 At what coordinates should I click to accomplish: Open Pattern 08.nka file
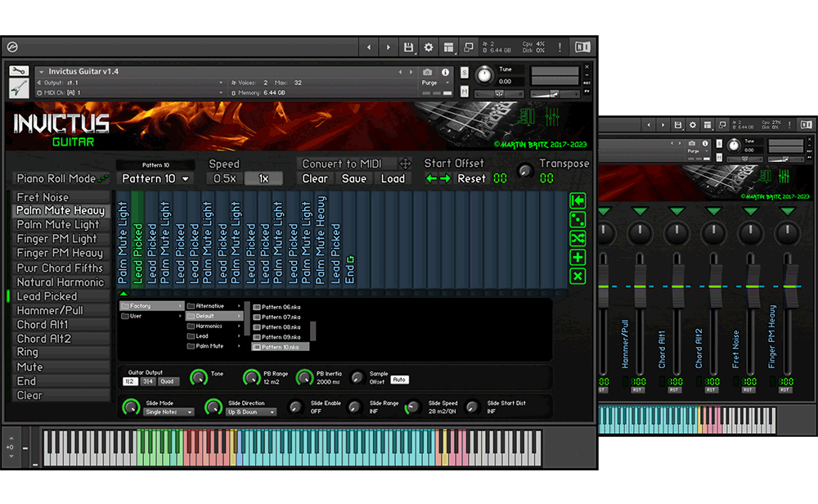281,327
